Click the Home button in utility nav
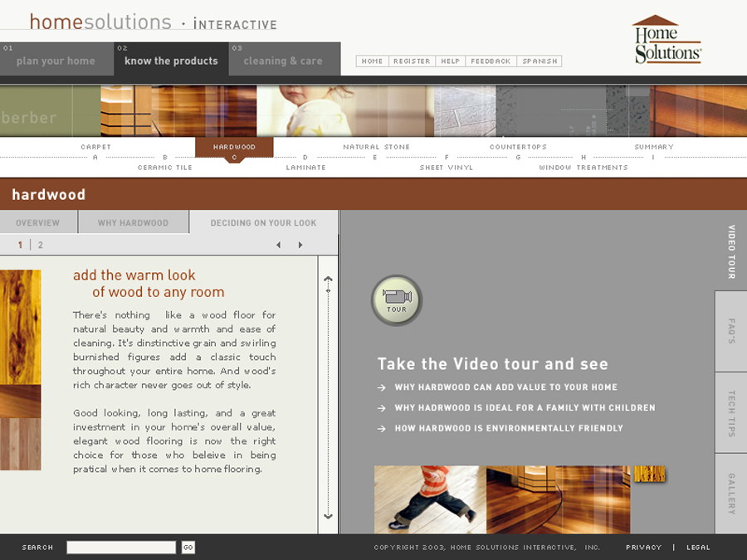This screenshot has height=560, width=747. coord(372,61)
